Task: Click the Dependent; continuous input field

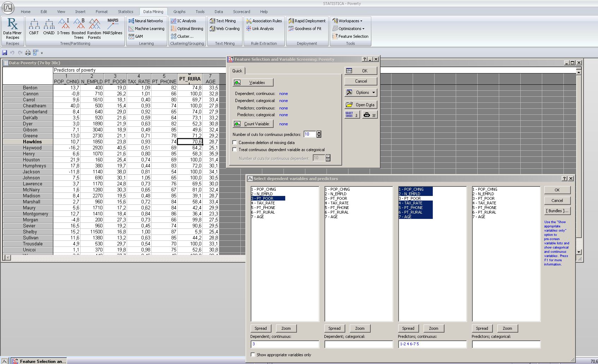Action: tap(285, 344)
